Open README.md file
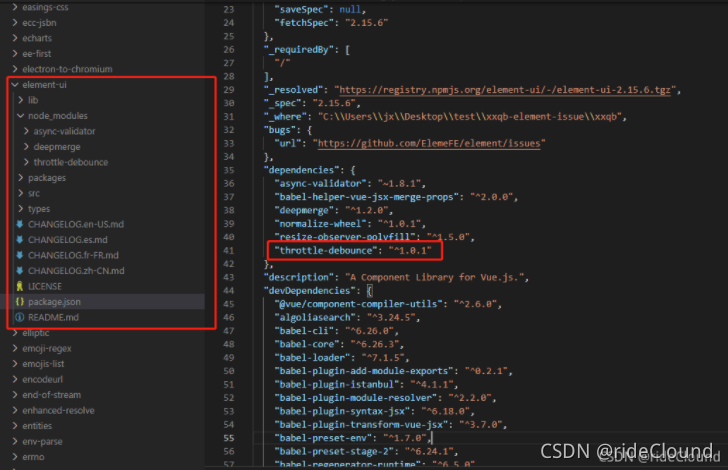This screenshot has width=728, height=470. (53, 317)
